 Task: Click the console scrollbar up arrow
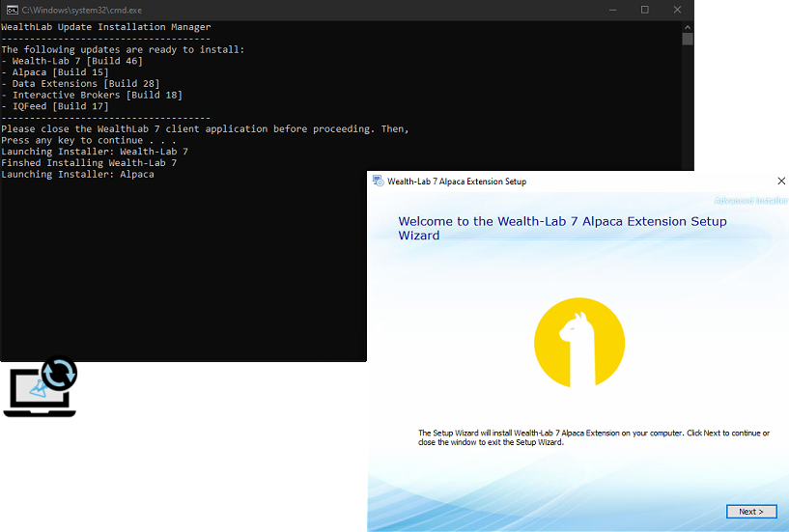[x=688, y=25]
